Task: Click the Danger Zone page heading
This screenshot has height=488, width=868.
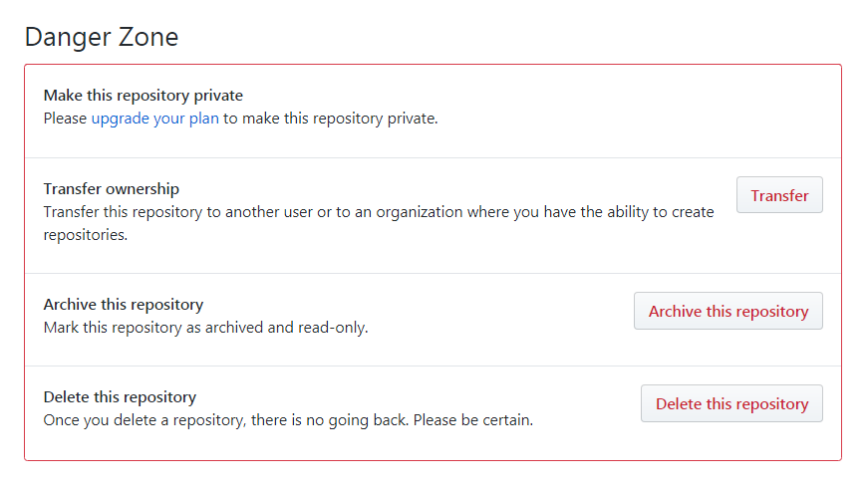Action: coord(102,37)
